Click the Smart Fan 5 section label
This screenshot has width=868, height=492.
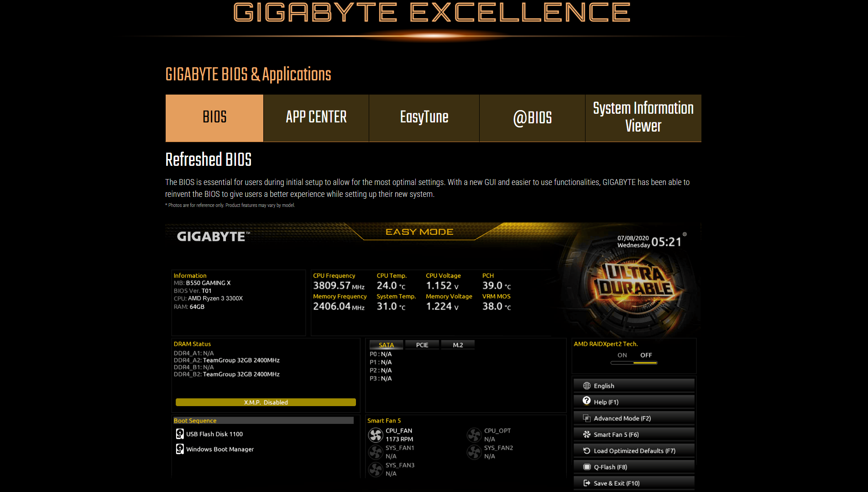[x=384, y=421]
